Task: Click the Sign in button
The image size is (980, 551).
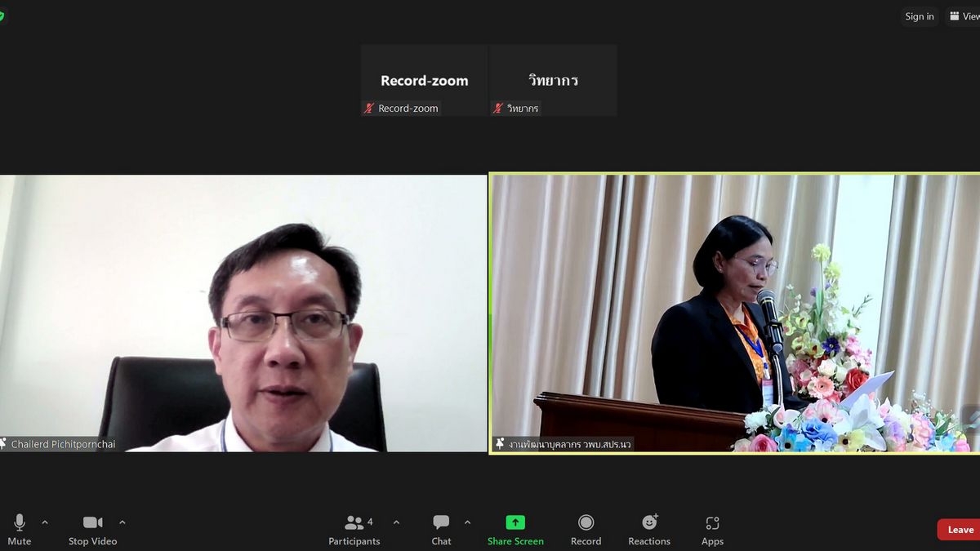Action: (x=919, y=16)
